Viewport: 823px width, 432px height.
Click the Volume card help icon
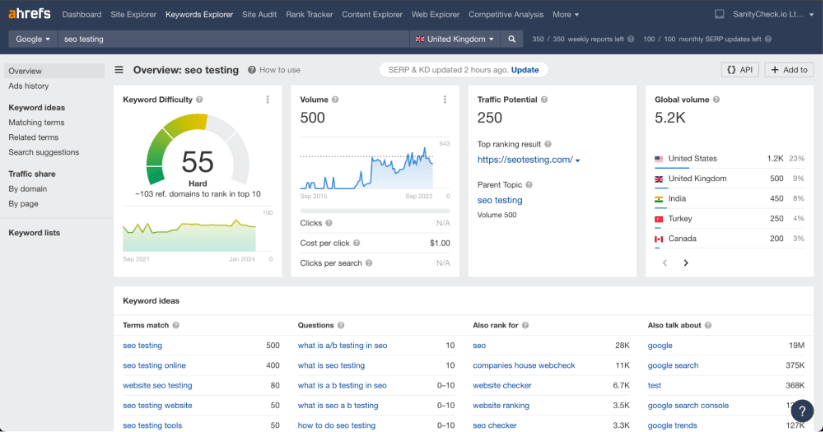(x=335, y=100)
